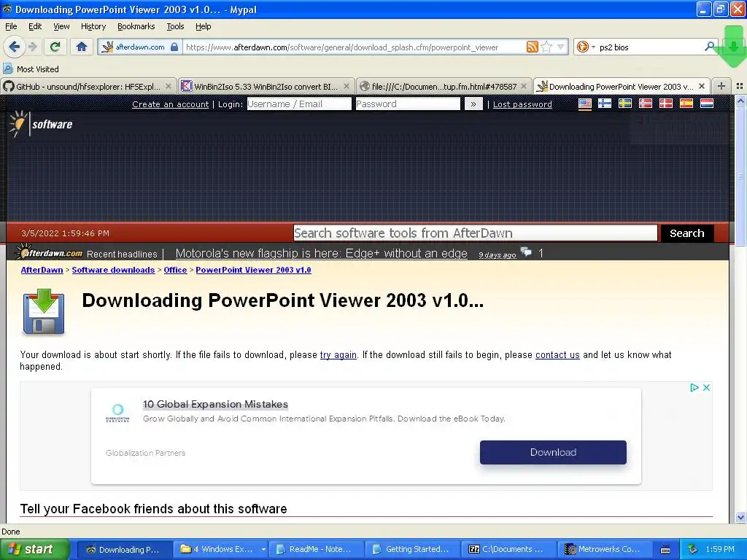The height and width of the screenshot is (560, 747).
Task: Open the Bookmarks menu
Action: (x=136, y=26)
